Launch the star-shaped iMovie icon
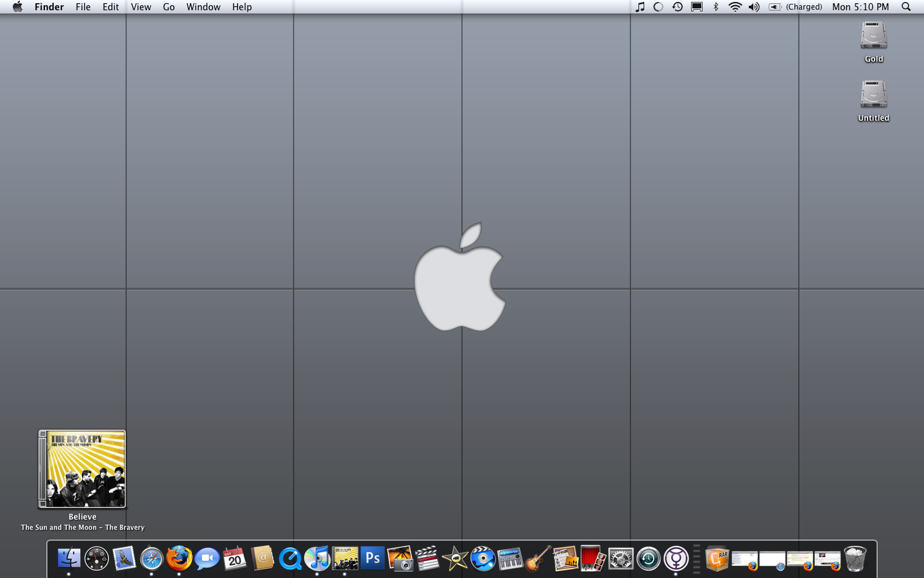Viewport: 924px width, 578px height. point(455,558)
